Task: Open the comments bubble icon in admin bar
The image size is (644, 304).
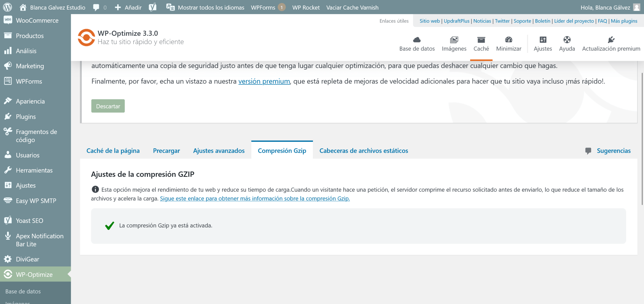Action: tap(96, 8)
